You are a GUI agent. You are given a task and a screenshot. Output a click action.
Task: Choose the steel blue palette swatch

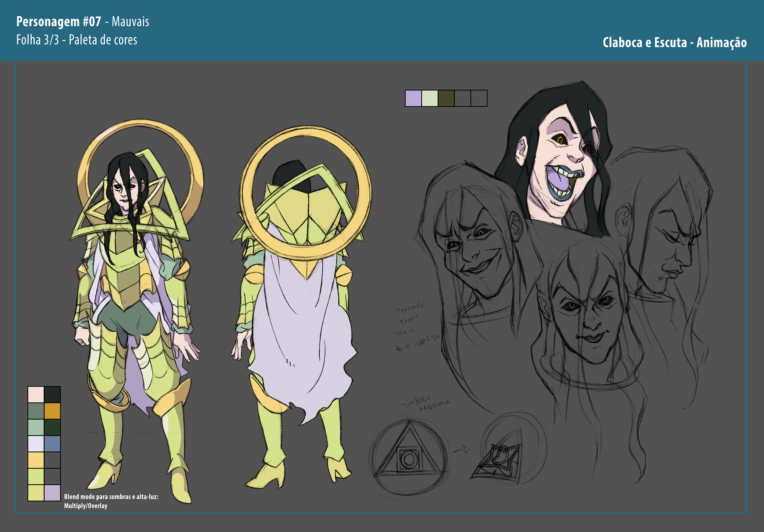click(x=52, y=443)
